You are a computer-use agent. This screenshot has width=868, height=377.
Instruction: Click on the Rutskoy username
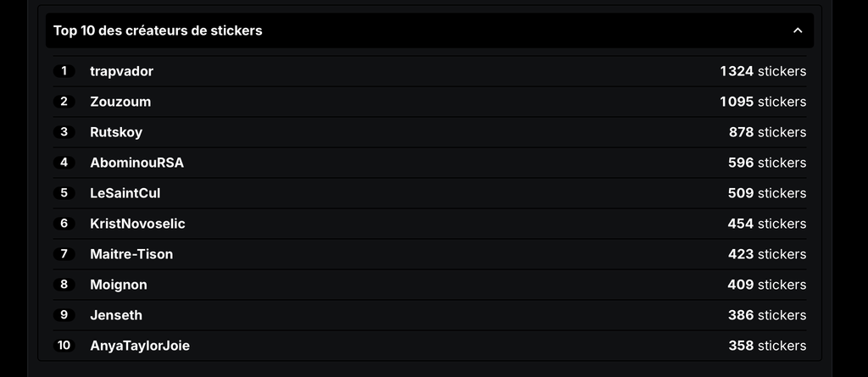pos(116,132)
